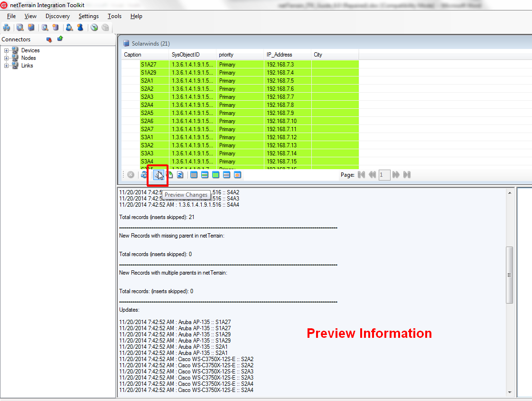Click the Preview Changes toolbar button
Image resolution: width=532 pixels, height=401 pixels.
[x=158, y=175]
